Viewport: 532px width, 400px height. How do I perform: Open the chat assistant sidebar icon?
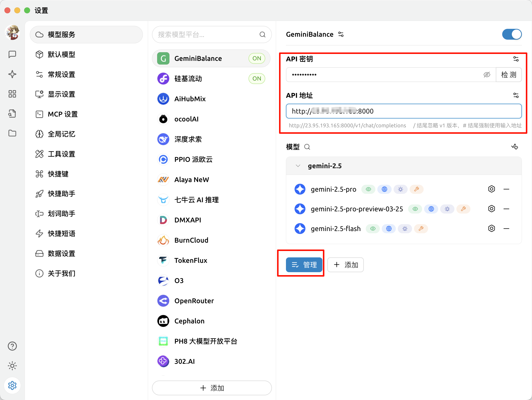pos(12,54)
